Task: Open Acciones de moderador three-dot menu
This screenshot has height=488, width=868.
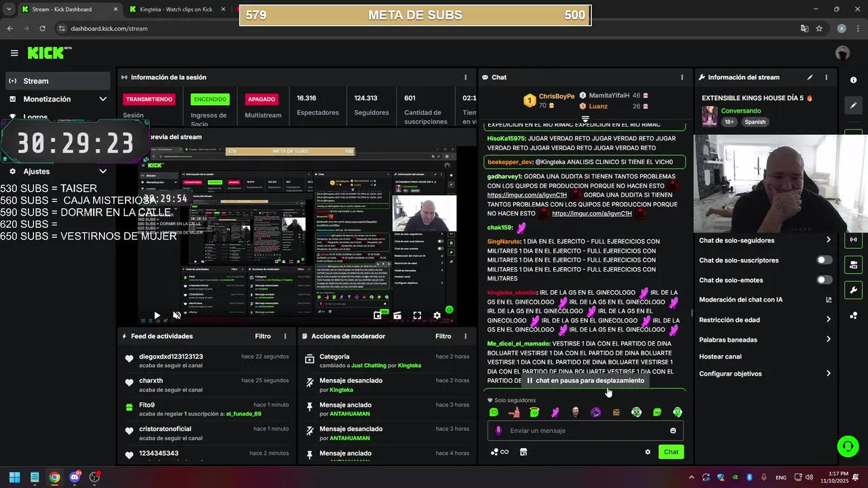Action: point(465,336)
